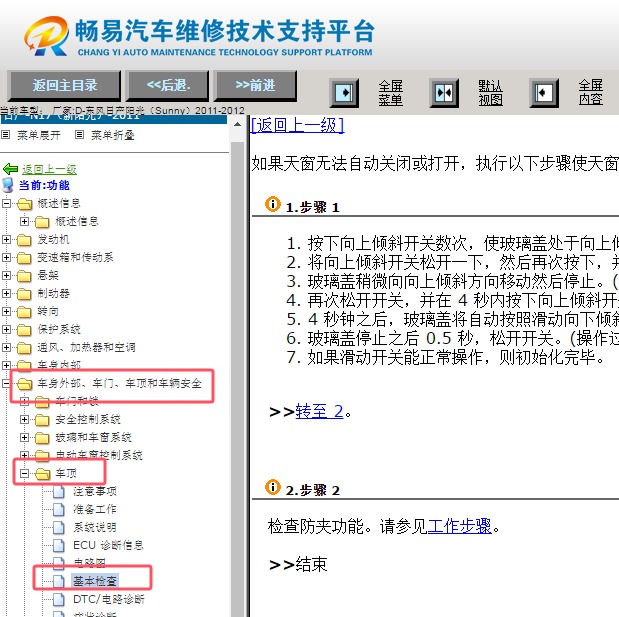Click the 全屏菜单 label

[390, 93]
